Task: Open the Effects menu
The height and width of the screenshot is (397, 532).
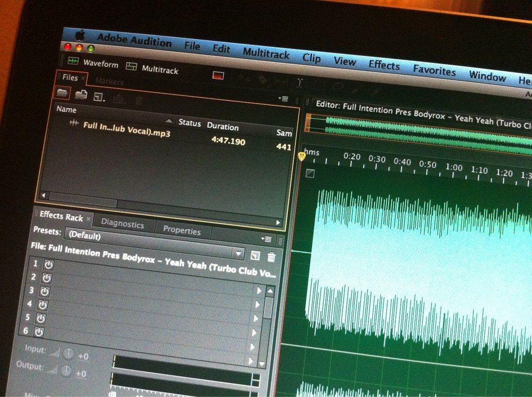Action: tap(384, 65)
